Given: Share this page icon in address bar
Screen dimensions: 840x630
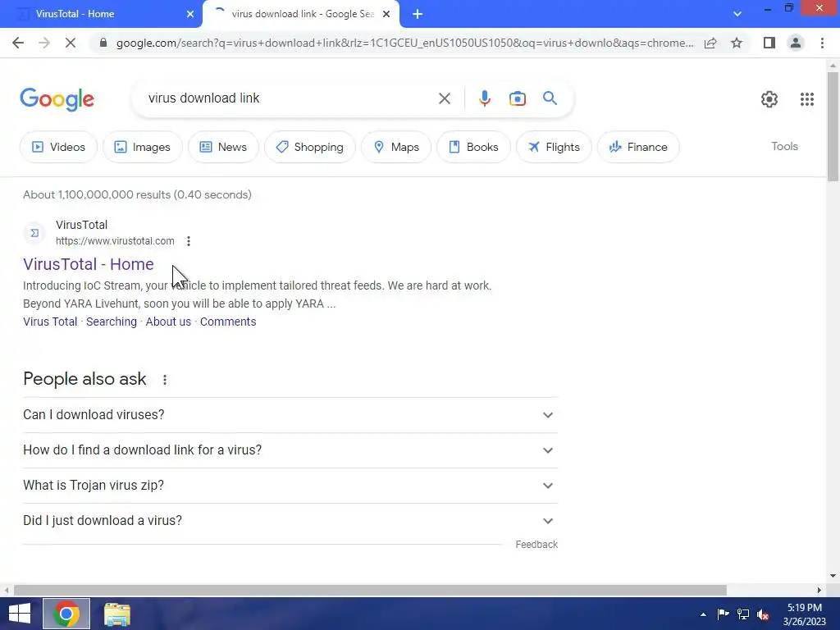Looking at the screenshot, I should (x=710, y=43).
